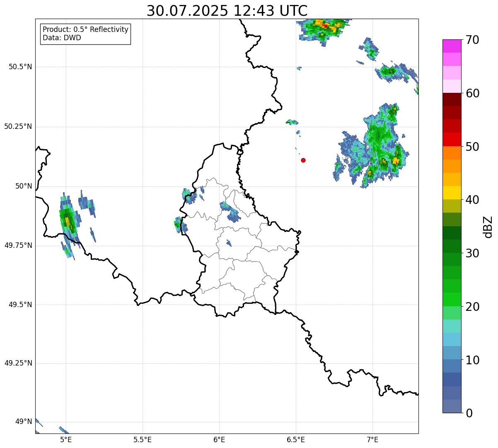Click the 50.25°N latitude label
The height and width of the screenshot is (448, 498).
[x=18, y=126]
